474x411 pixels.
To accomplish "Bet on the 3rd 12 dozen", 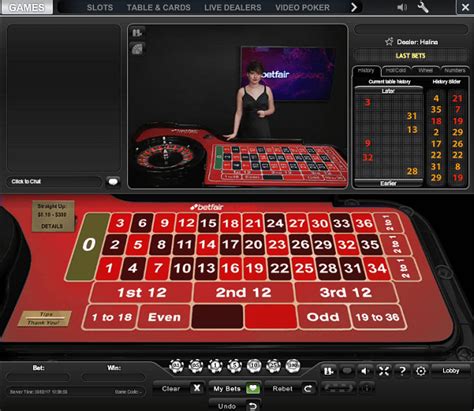I will [346, 293].
